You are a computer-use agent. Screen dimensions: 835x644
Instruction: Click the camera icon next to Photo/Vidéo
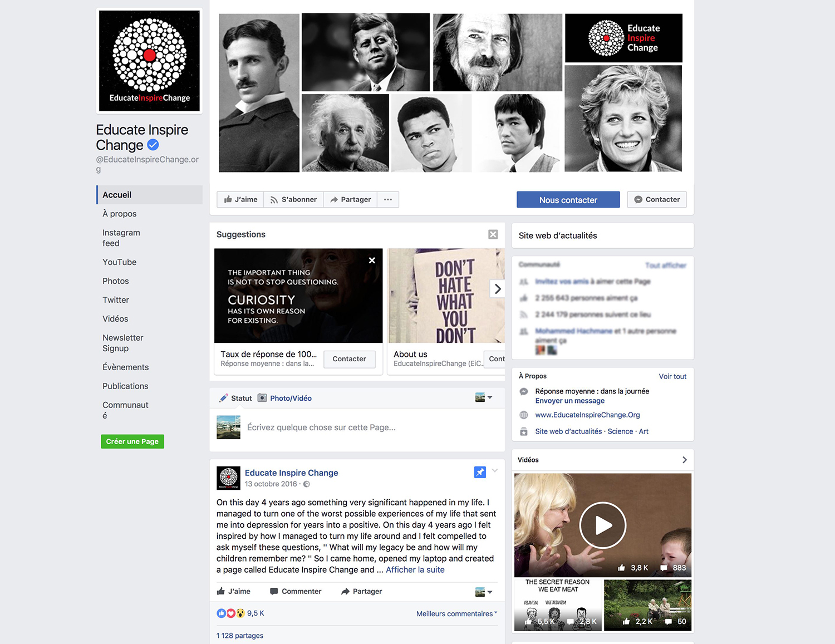262,398
